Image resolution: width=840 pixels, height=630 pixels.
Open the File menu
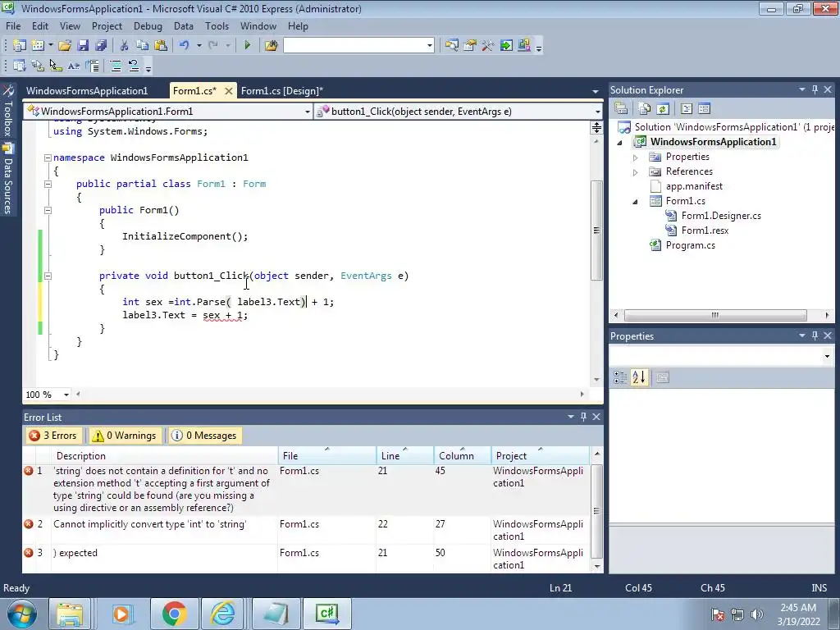pos(13,26)
